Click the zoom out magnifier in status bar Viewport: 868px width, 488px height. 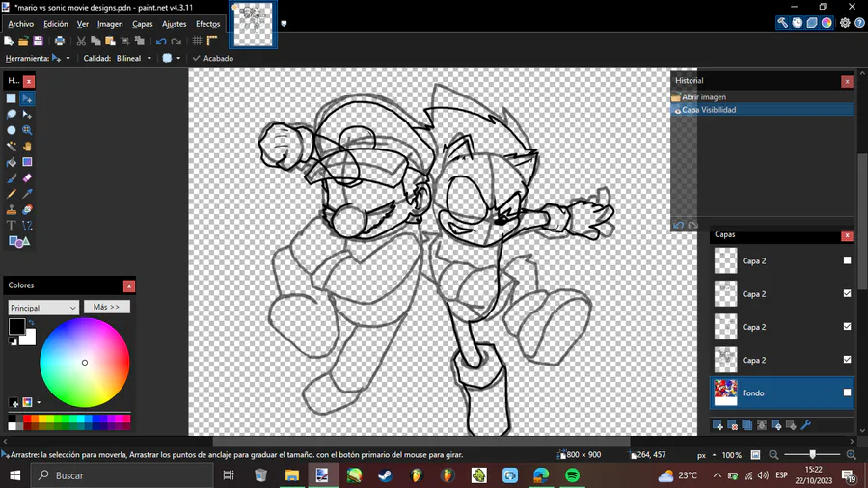tap(773, 455)
